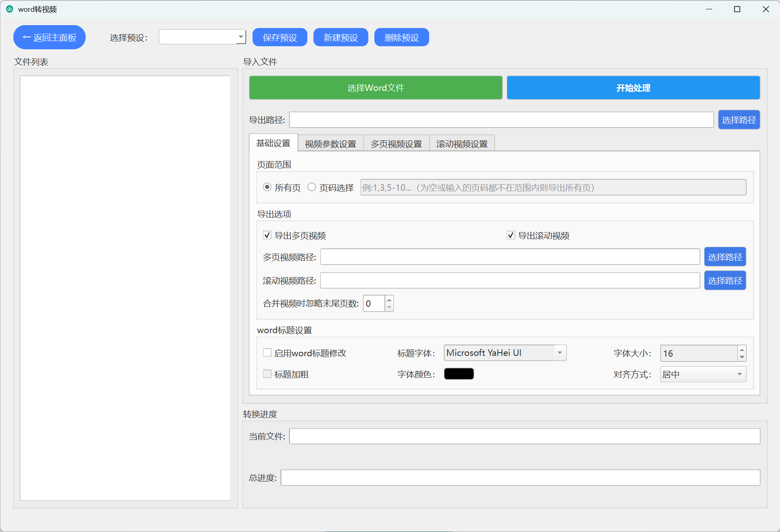Select the 页码选择 radio option

[x=311, y=187]
